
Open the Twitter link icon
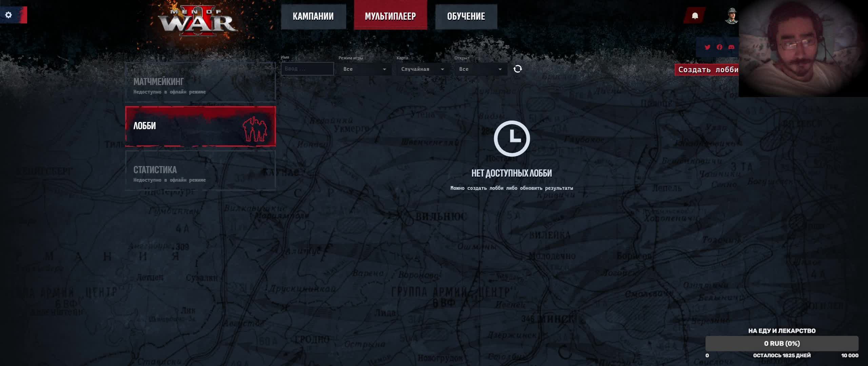point(707,47)
